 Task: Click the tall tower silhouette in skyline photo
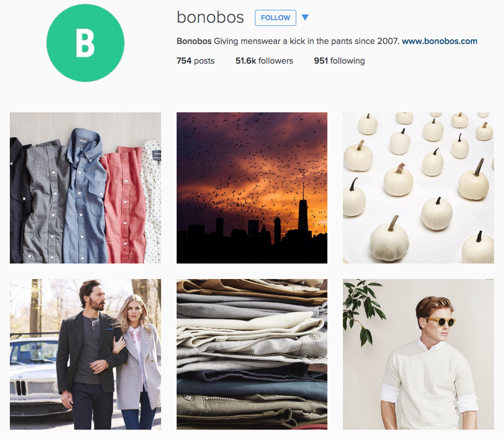[303, 212]
